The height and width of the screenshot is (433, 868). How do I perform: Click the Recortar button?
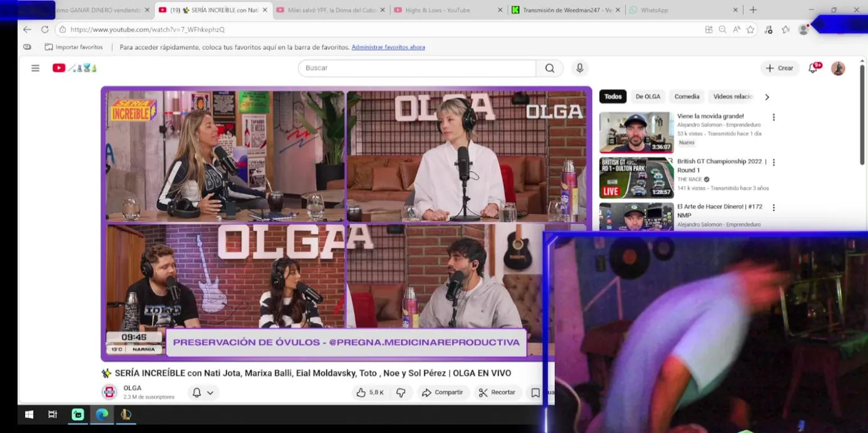click(497, 392)
